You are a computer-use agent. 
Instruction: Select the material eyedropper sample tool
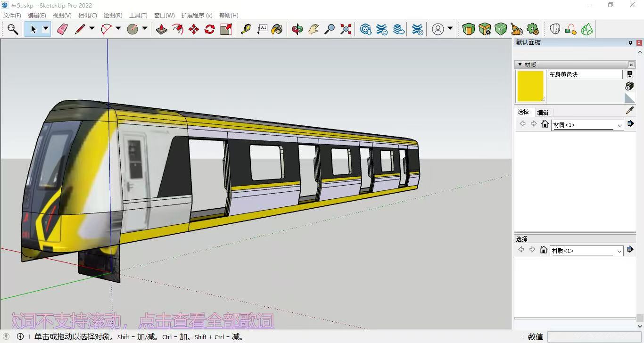pyautogui.click(x=629, y=110)
